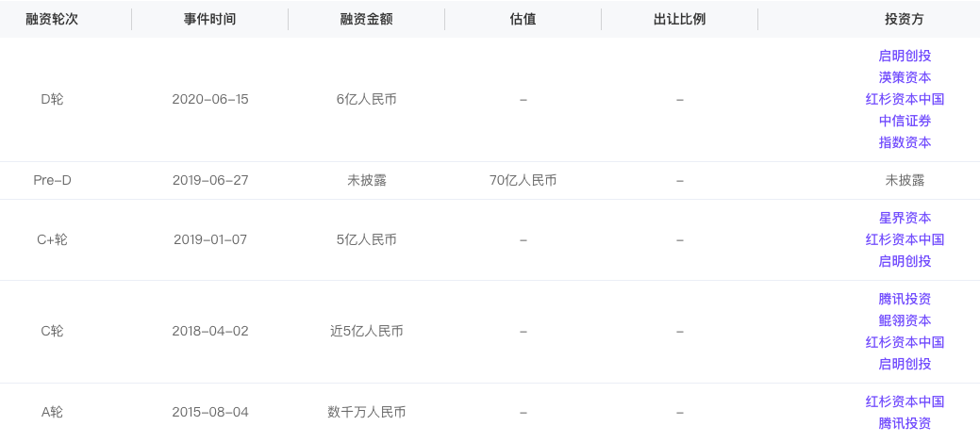Viewport: 980px width, 442px height.
Task: Open 启明创投 link in C+轮 row
Action: pos(905,261)
